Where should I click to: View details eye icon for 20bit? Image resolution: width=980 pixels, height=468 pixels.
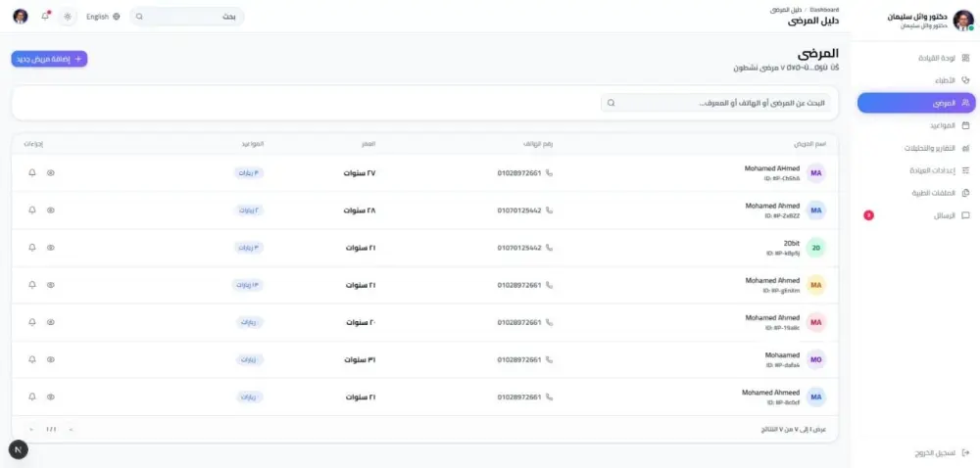click(x=51, y=248)
